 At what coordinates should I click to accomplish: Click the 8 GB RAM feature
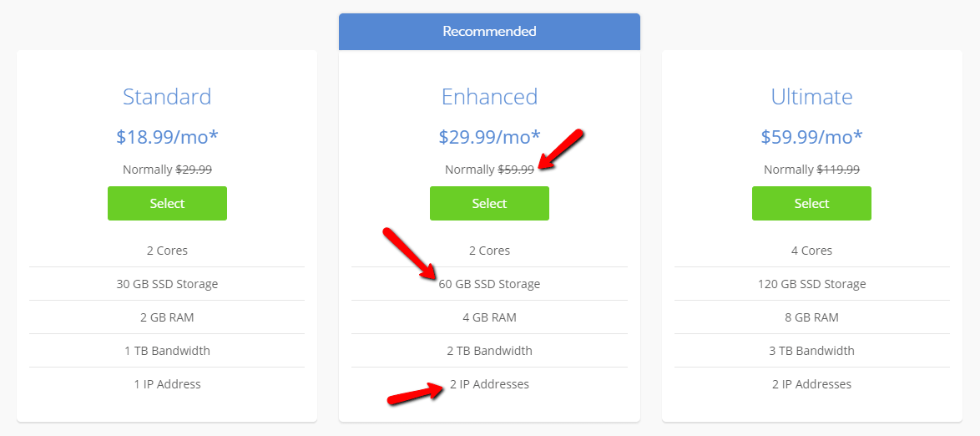coord(811,317)
